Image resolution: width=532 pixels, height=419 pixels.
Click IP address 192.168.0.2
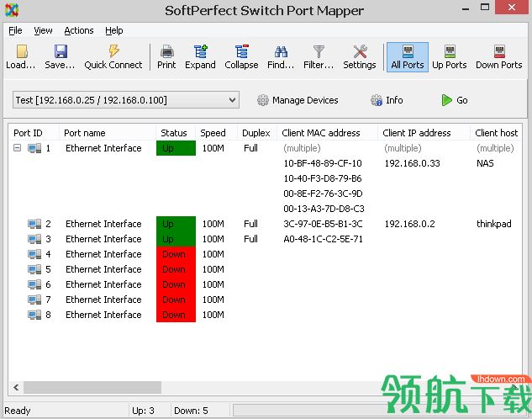[x=409, y=224]
